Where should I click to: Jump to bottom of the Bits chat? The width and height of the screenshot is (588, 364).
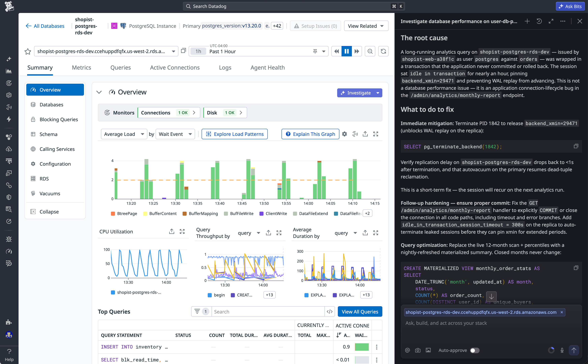tap(491, 297)
